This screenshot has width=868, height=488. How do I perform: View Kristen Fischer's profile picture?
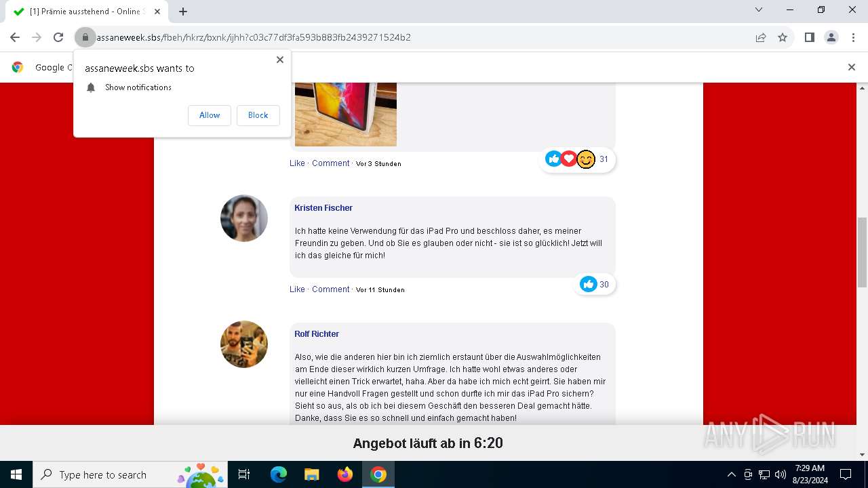coord(244,218)
